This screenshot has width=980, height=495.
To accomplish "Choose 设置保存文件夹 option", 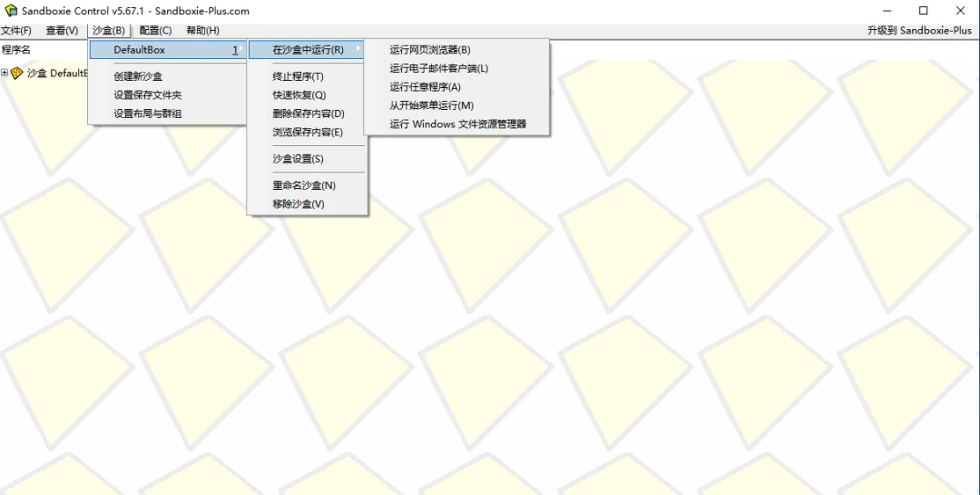I will (148, 95).
